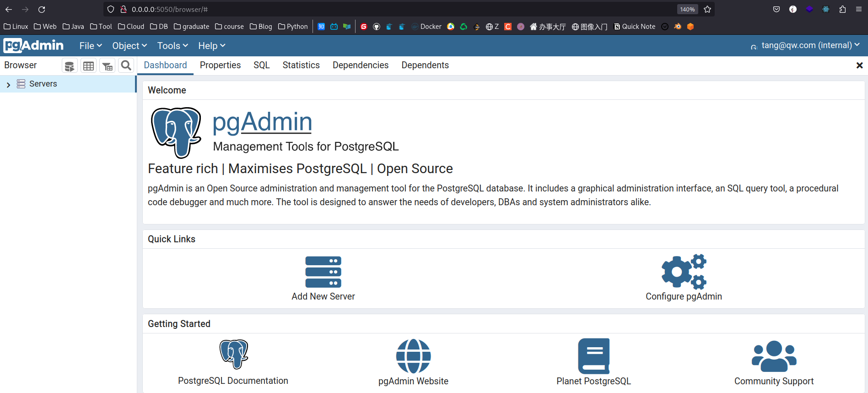Open the Quick Note bookmark

(x=634, y=27)
